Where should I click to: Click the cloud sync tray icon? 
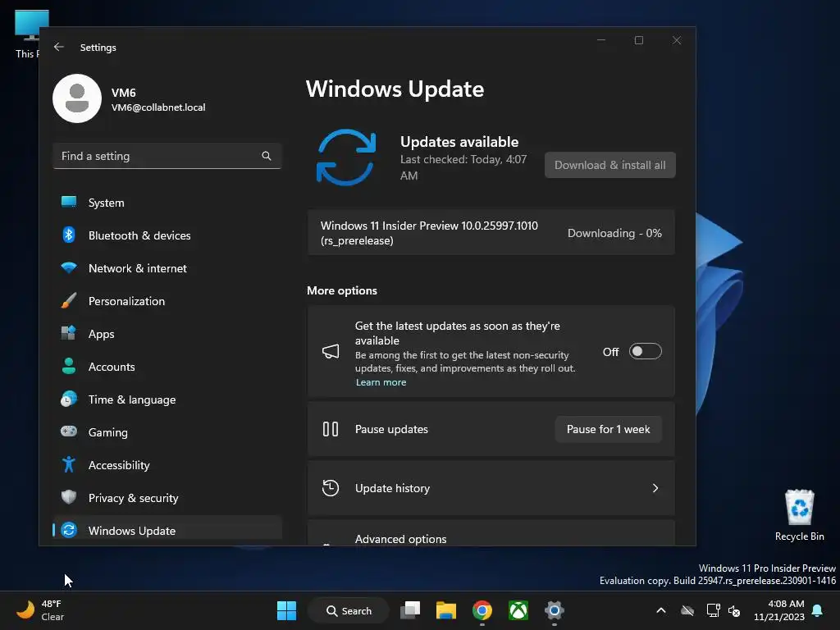click(x=687, y=610)
